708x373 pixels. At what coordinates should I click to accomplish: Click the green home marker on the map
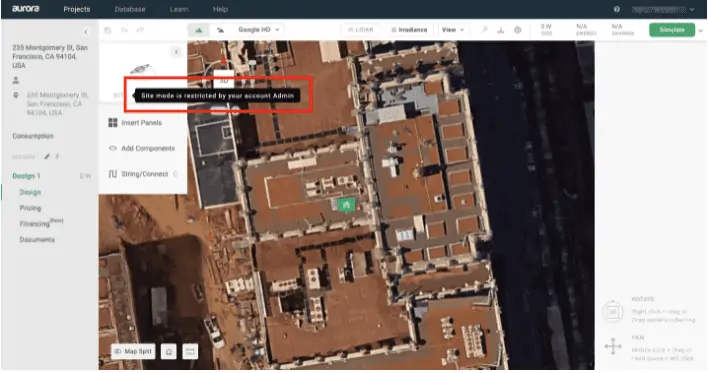click(x=346, y=205)
